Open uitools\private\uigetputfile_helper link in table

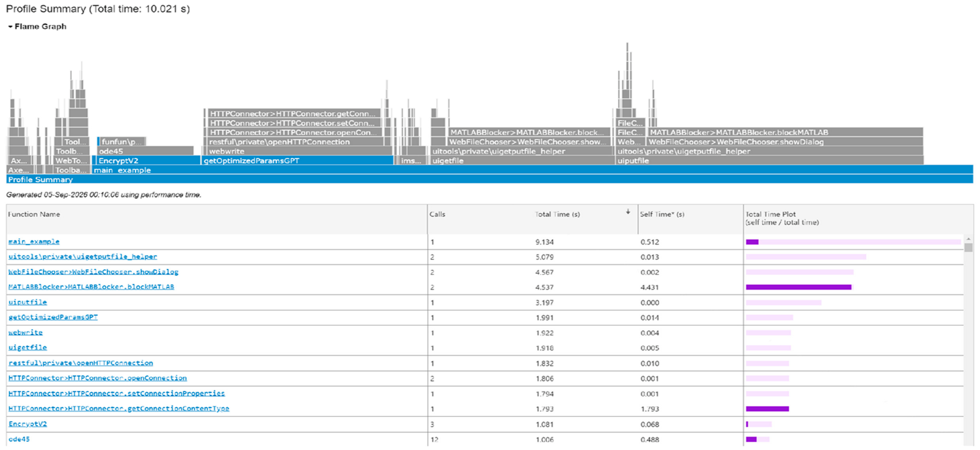click(x=83, y=257)
